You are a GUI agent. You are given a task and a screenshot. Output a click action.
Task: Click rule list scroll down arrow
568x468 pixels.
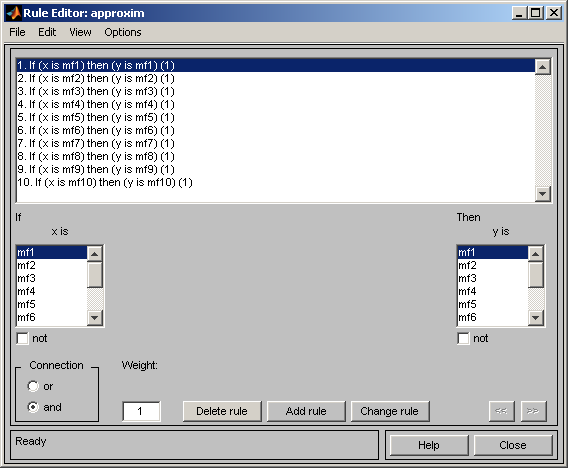point(543,193)
